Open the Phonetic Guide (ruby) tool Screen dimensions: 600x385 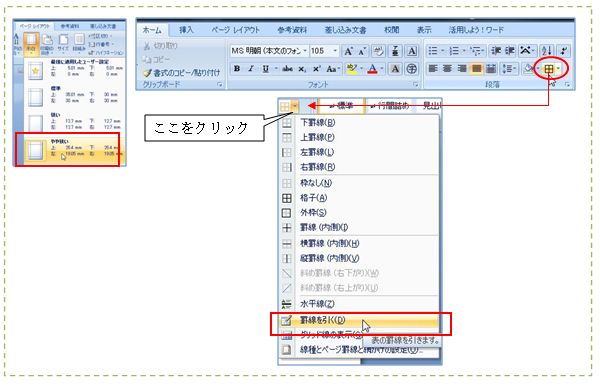click(395, 51)
